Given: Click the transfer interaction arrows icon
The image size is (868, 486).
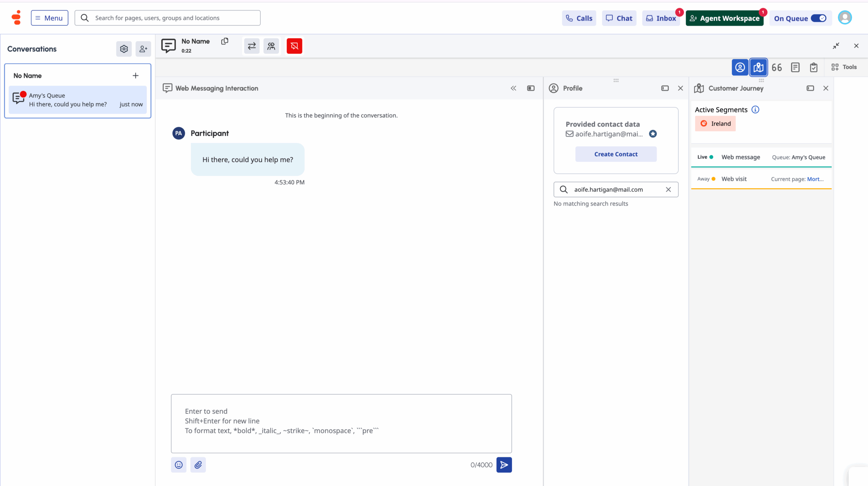Looking at the screenshot, I should (x=252, y=46).
